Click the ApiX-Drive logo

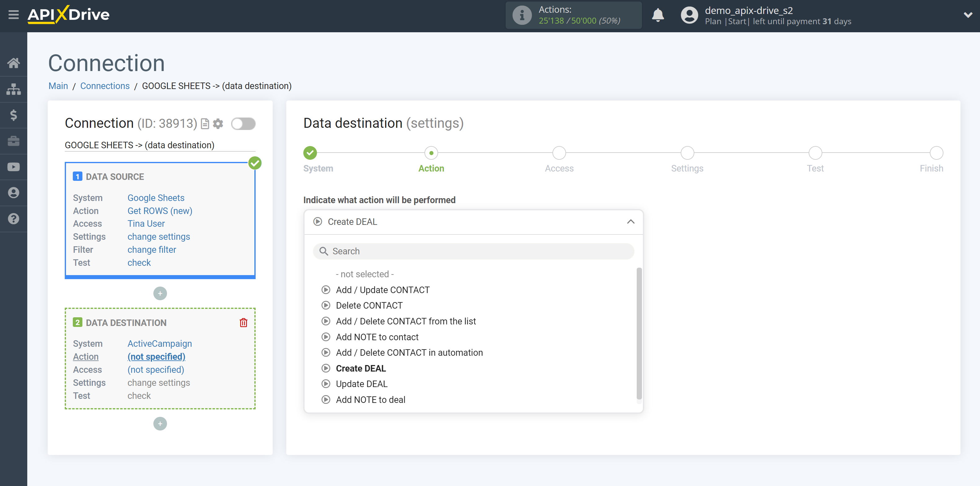[68, 15]
